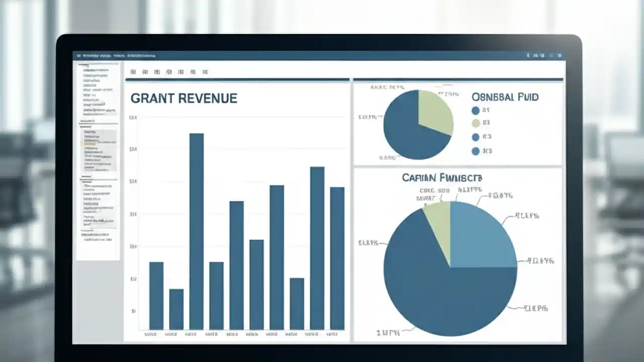Click the leftmost icon in the top-right corner
644x362 pixels.
coord(527,55)
